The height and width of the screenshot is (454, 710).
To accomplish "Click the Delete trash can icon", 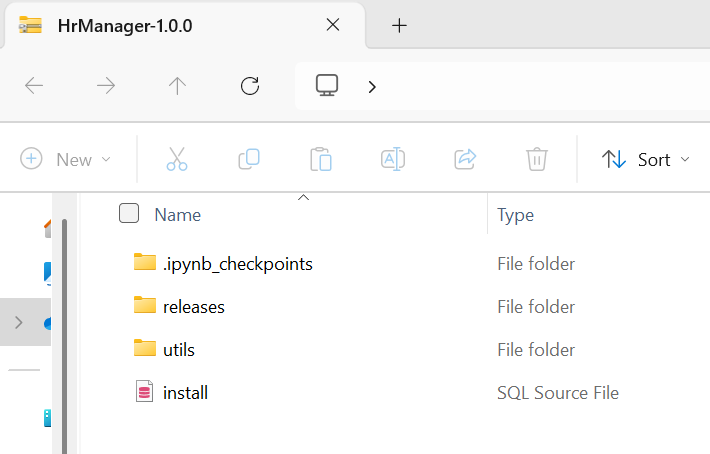I will [537, 159].
